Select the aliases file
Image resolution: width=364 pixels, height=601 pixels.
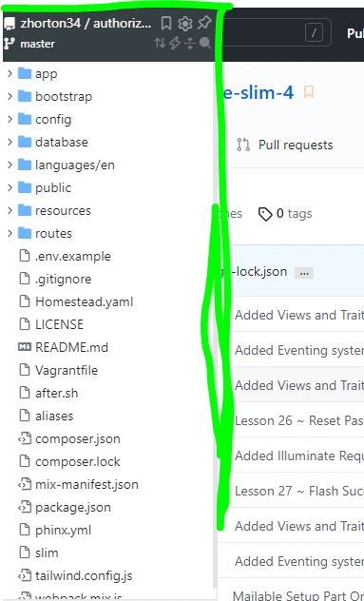click(x=54, y=416)
